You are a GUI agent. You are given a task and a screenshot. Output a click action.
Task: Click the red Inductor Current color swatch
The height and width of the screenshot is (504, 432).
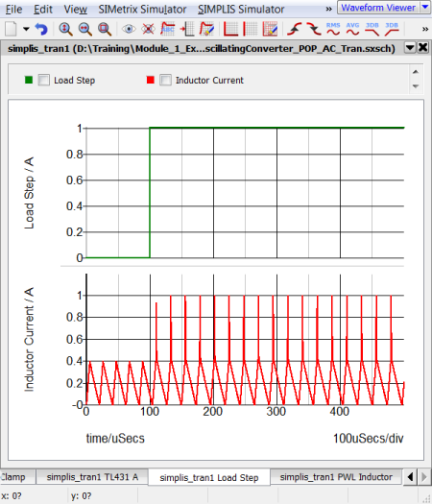pos(150,80)
